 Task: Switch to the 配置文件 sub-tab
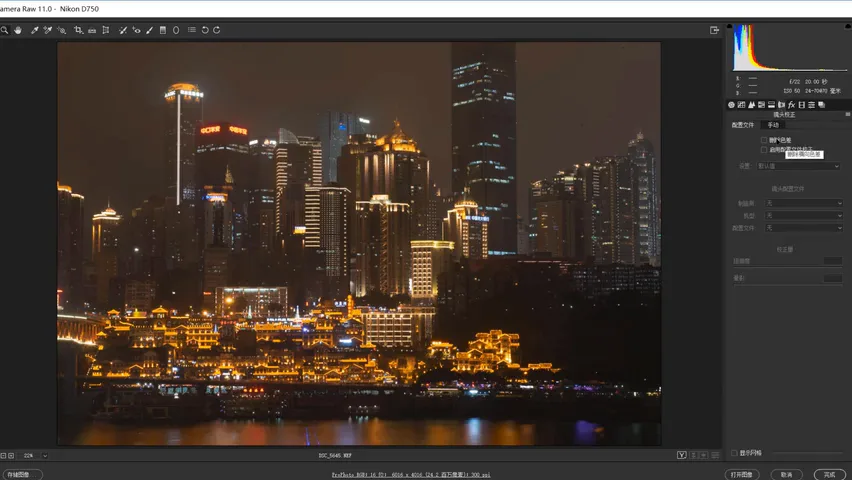click(742, 125)
